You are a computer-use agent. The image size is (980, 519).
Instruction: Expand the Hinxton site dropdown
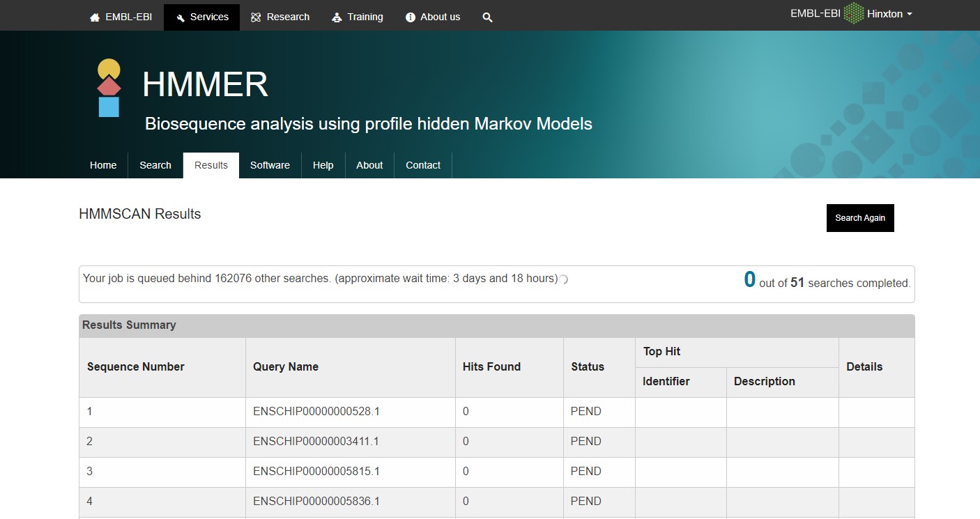click(890, 14)
